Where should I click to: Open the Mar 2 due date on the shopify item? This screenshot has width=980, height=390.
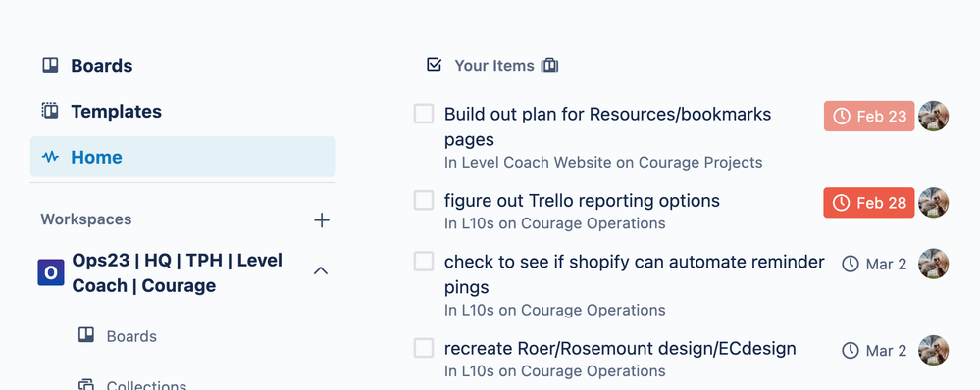click(874, 264)
